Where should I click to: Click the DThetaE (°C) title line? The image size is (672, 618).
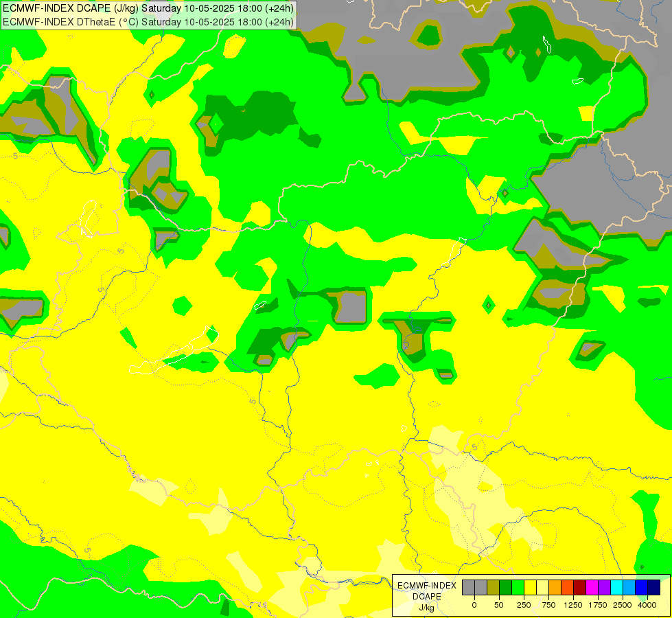click(x=148, y=22)
